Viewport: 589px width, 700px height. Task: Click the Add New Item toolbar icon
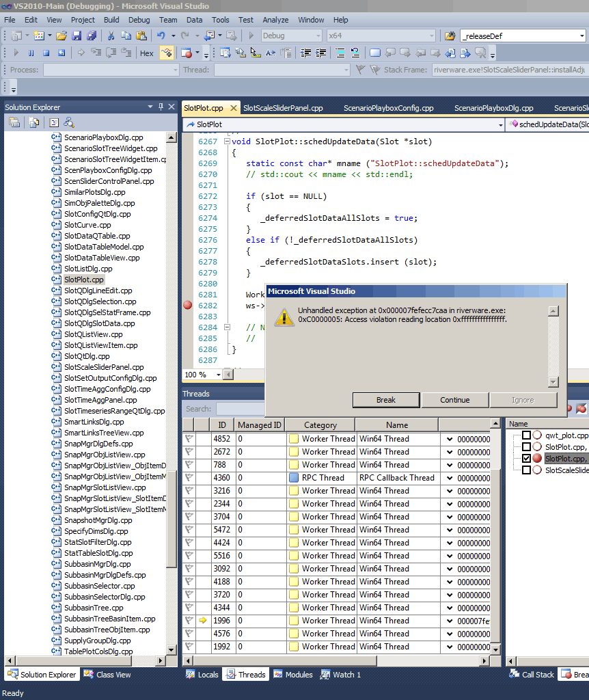tap(39, 36)
